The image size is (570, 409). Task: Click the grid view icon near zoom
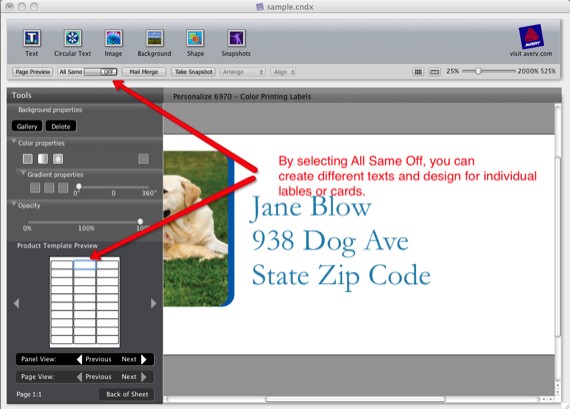[x=418, y=72]
